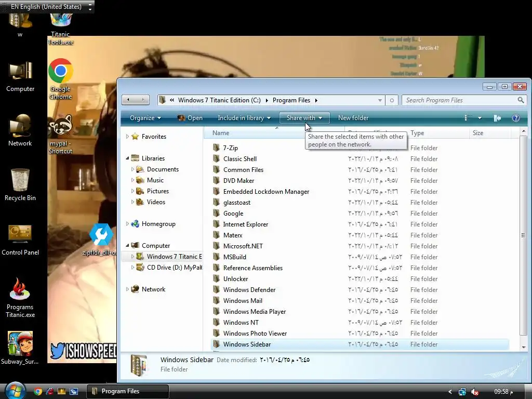This screenshot has height=399, width=532.
Task: Select the Control Panel desktop icon
Action: (x=20, y=240)
